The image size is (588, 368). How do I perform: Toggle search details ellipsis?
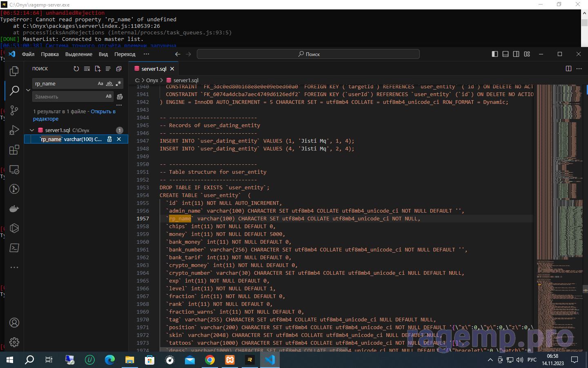[119, 105]
